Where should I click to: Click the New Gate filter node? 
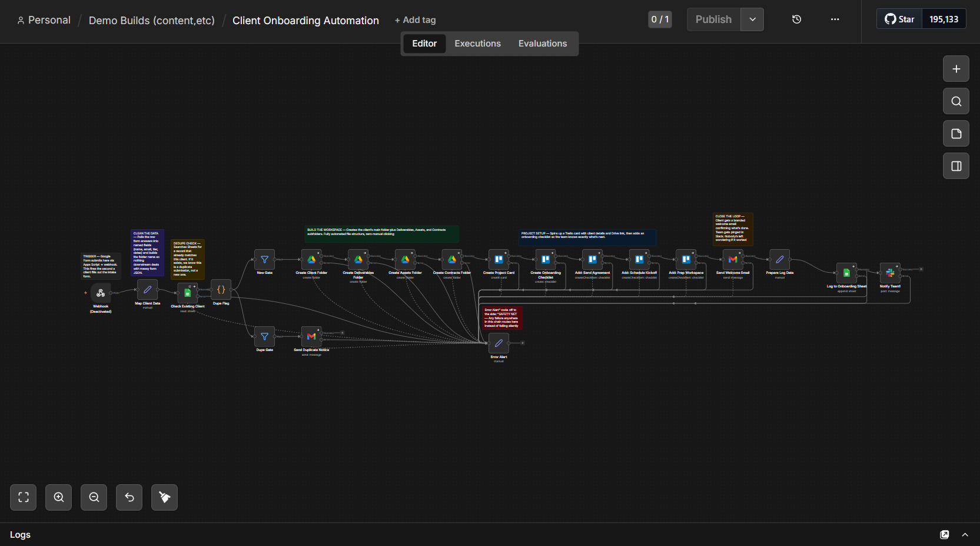pyautogui.click(x=264, y=259)
